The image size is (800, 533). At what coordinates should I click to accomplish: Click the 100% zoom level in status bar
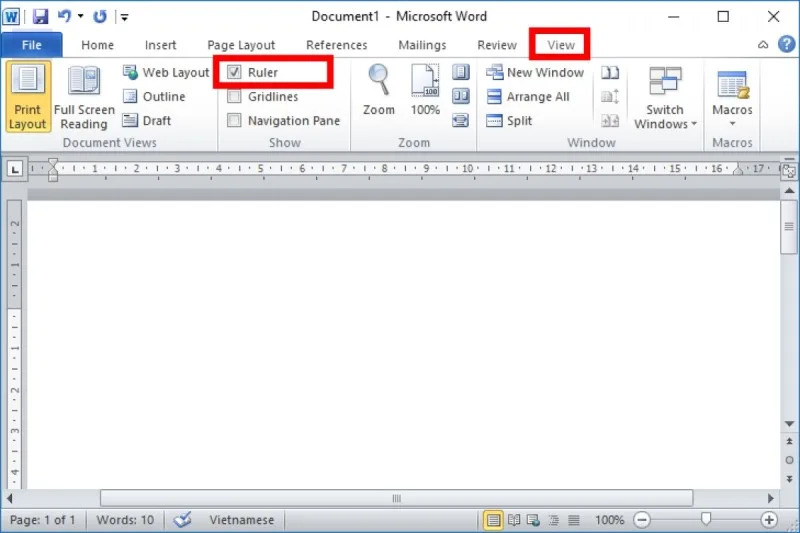click(x=609, y=520)
